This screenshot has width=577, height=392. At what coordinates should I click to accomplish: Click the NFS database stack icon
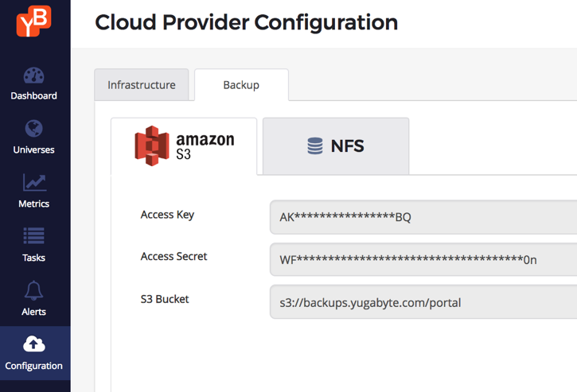315,146
